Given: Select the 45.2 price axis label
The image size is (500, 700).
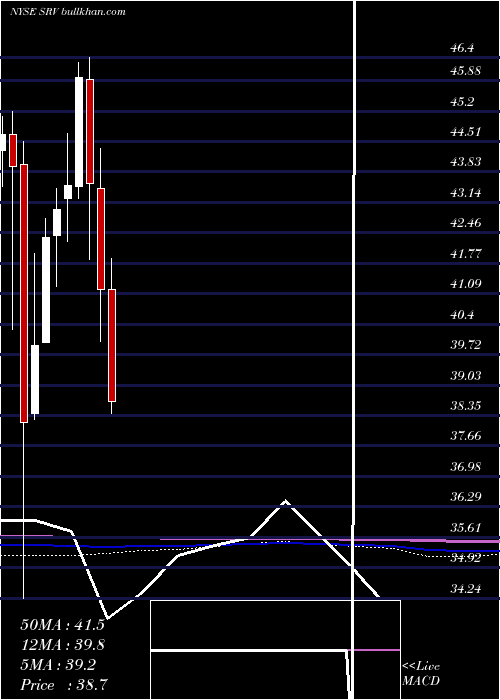Looking at the screenshot, I should pos(462,102).
